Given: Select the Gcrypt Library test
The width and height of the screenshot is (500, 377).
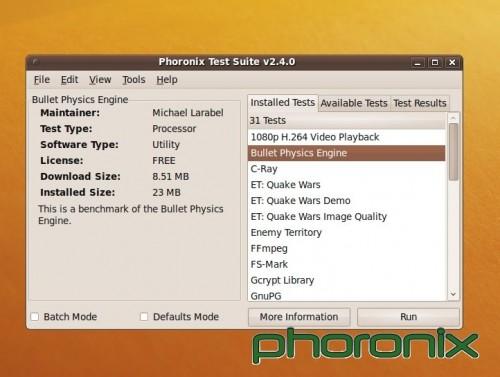Looking at the screenshot, I should pyautogui.click(x=347, y=280).
